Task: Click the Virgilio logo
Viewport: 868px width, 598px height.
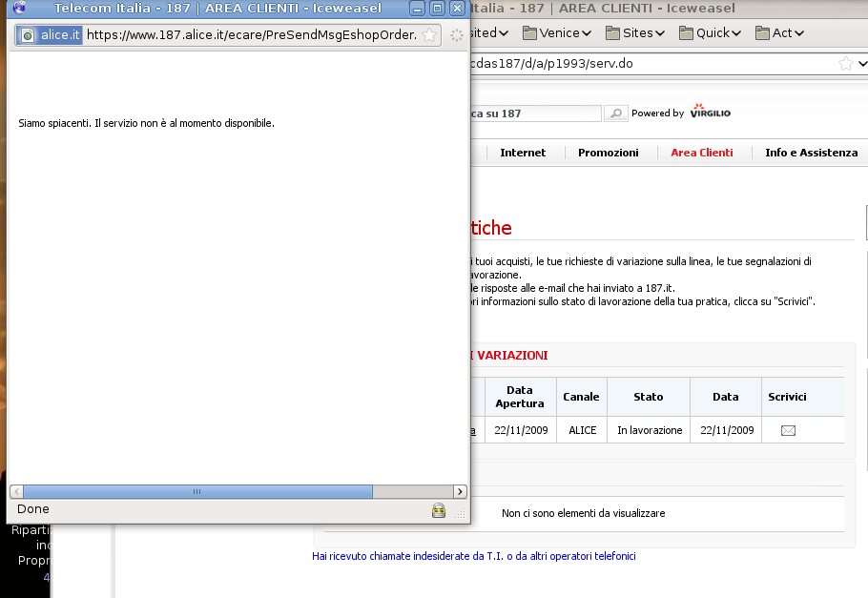Action: (711, 111)
